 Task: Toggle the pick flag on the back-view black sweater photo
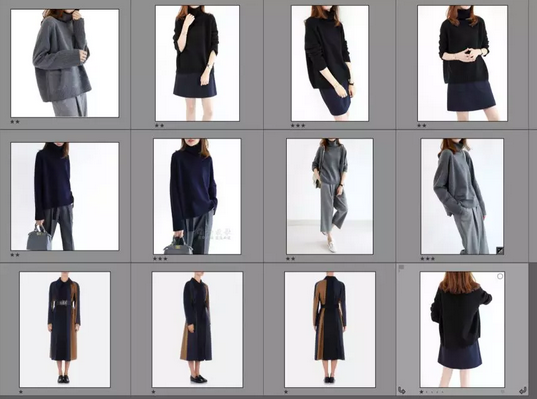[401, 268]
